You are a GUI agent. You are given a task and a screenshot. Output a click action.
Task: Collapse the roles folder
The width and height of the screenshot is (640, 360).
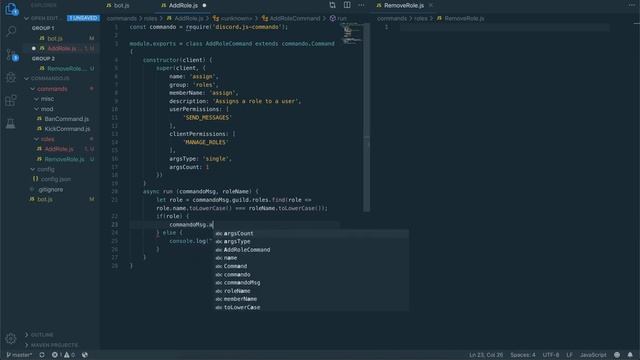tap(36, 139)
